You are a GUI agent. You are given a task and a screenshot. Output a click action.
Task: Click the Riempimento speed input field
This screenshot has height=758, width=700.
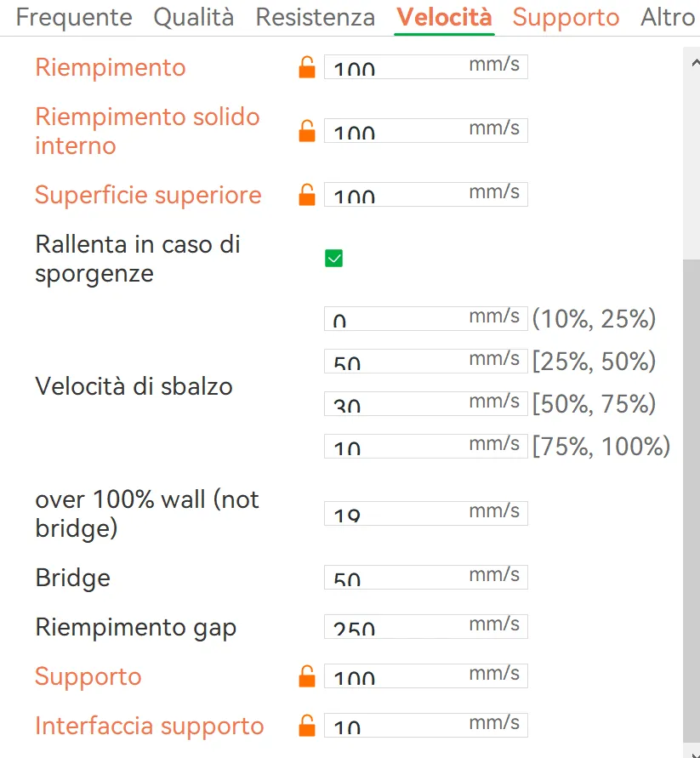426,66
